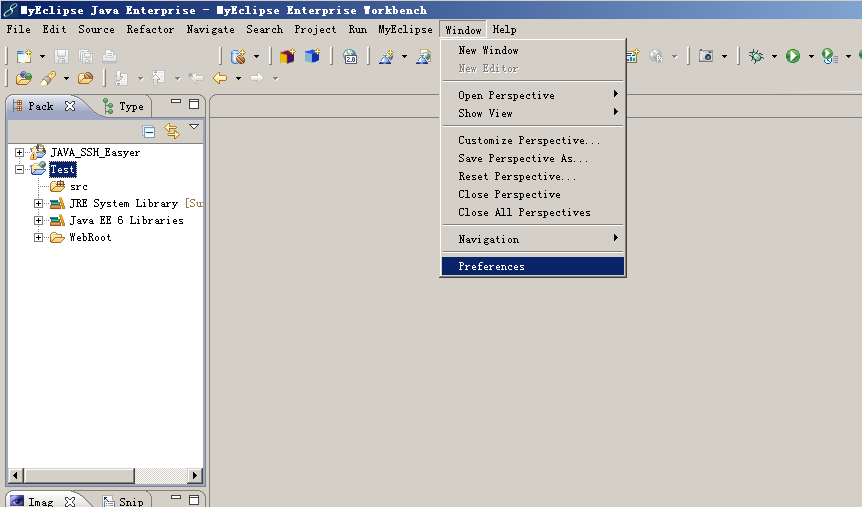The height and width of the screenshot is (507, 862).
Task: Click the open folder with spheres icon
Action: click(x=24, y=78)
